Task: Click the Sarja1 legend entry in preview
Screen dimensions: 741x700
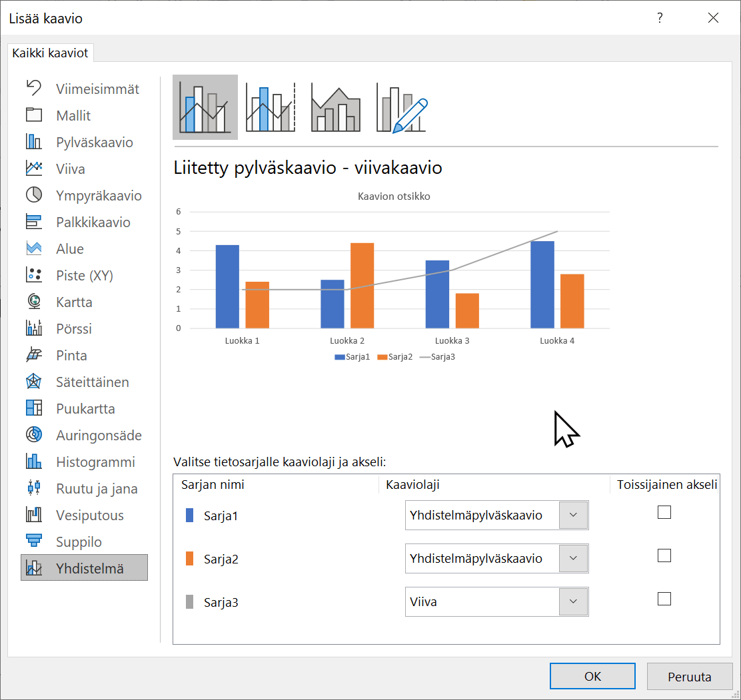Action: (x=352, y=356)
